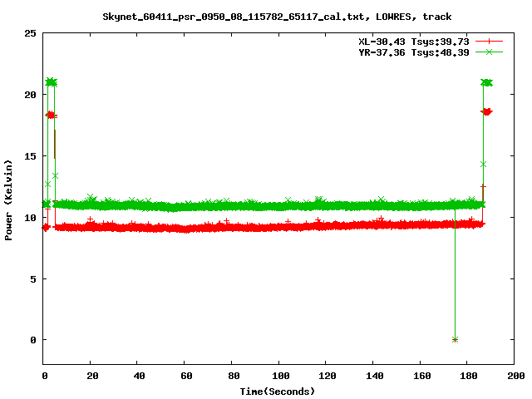Viewport: 532px width, 399px height.
Task: Click the green legend line sample for YR
Action: pos(489,52)
